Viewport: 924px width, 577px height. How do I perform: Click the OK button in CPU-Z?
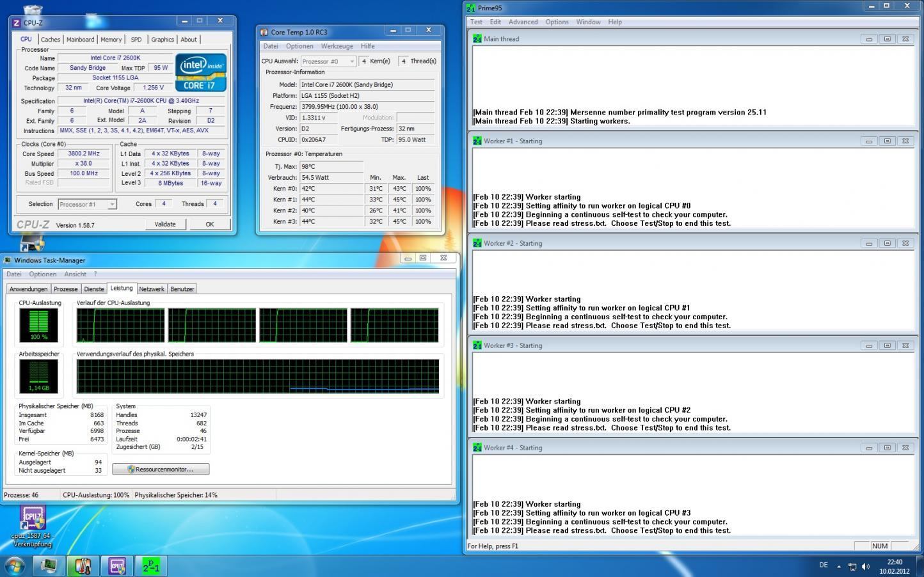(210, 224)
